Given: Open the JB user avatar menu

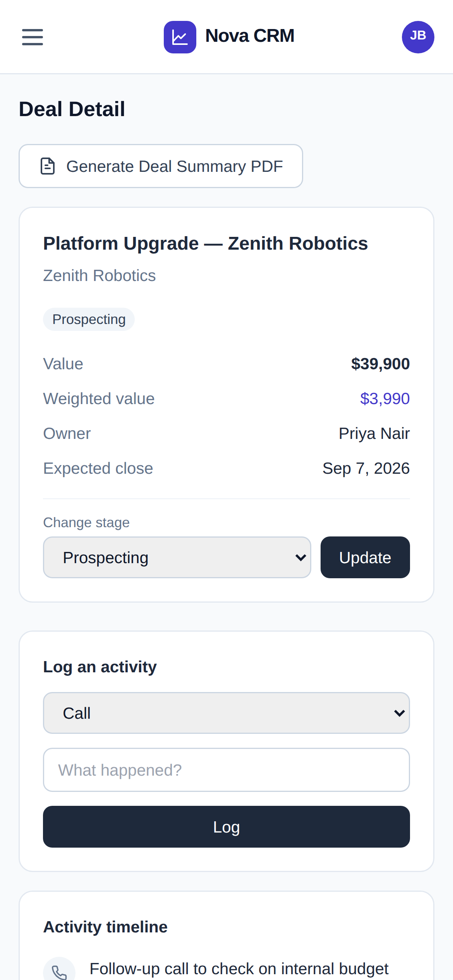Looking at the screenshot, I should click(418, 37).
